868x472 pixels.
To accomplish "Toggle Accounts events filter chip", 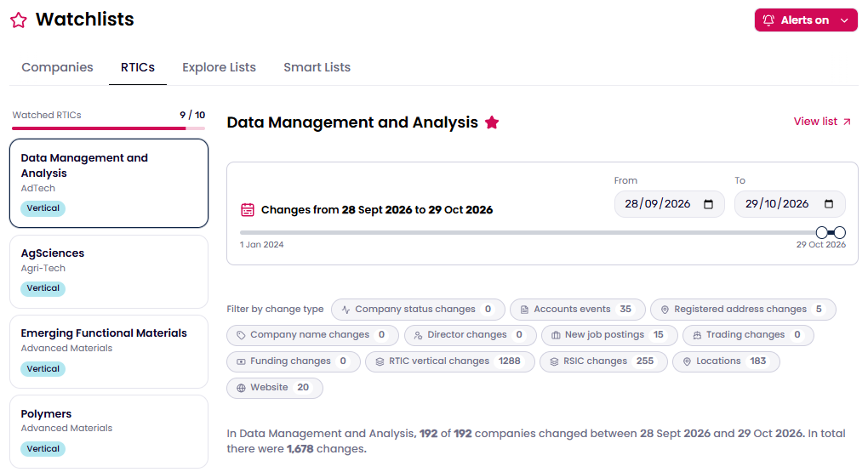I will 577,310.
